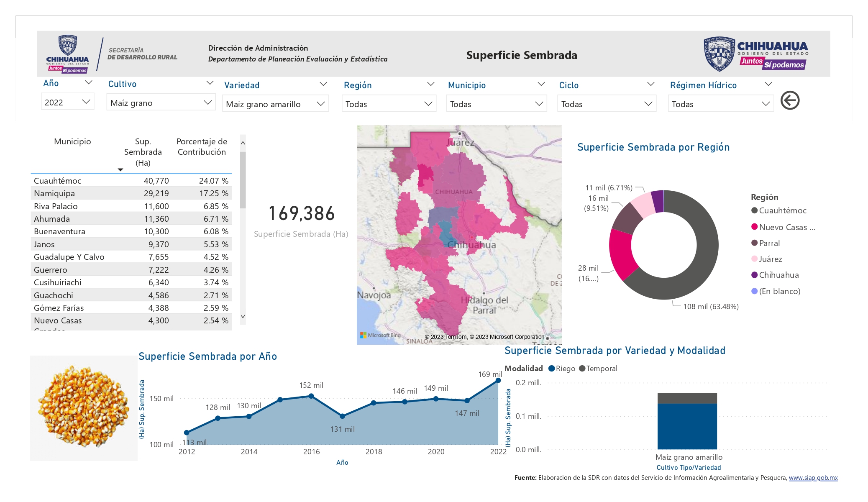Select the Riva Palacio municipio row
This screenshot has width=868, height=502.
tap(131, 206)
